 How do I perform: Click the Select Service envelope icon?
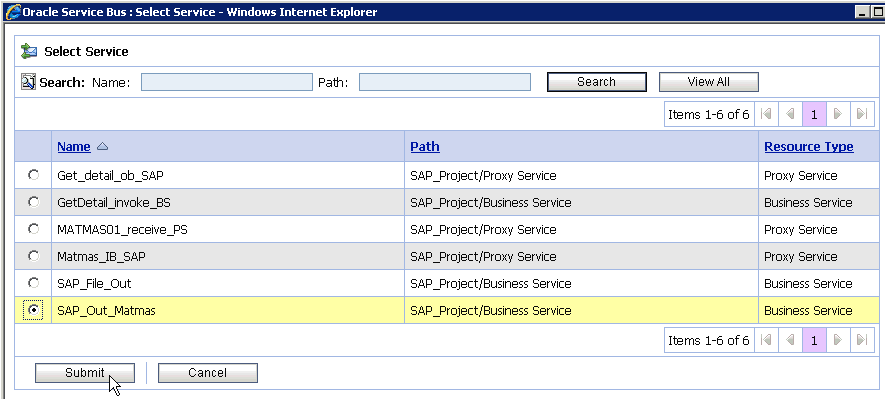coord(29,51)
